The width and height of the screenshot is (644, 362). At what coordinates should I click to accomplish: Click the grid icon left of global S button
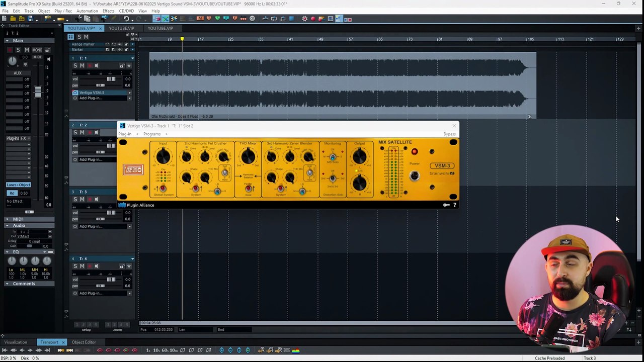click(x=71, y=37)
